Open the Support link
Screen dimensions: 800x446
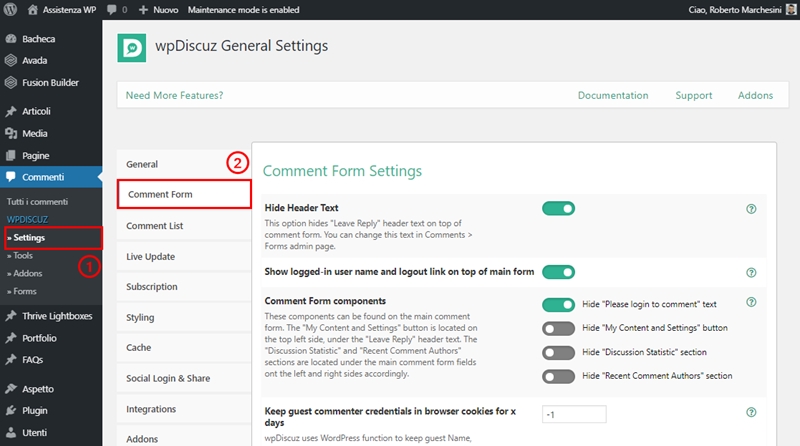693,95
